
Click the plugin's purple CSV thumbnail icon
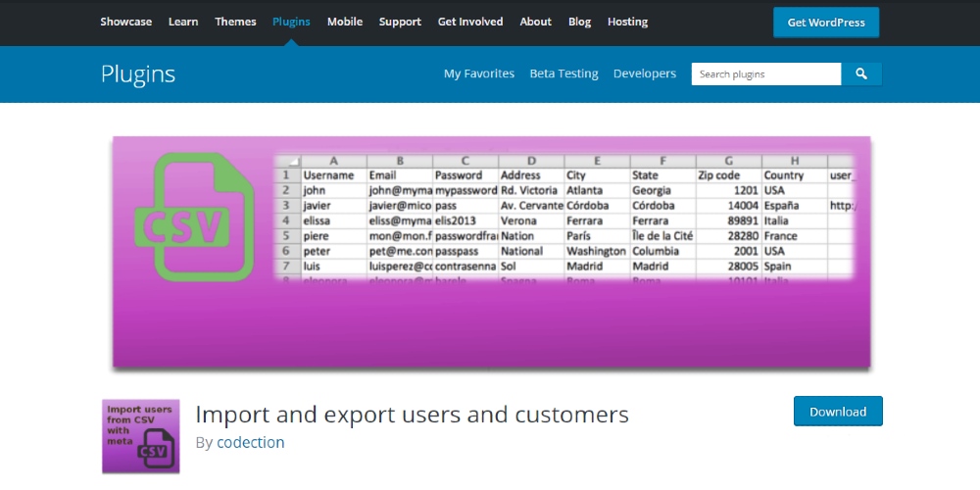click(140, 436)
